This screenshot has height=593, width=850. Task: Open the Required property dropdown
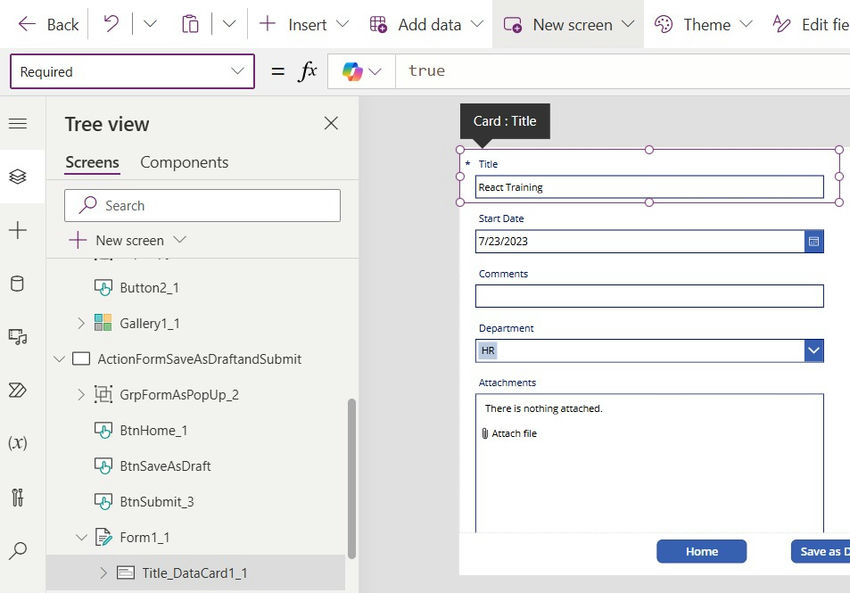[x=236, y=71]
